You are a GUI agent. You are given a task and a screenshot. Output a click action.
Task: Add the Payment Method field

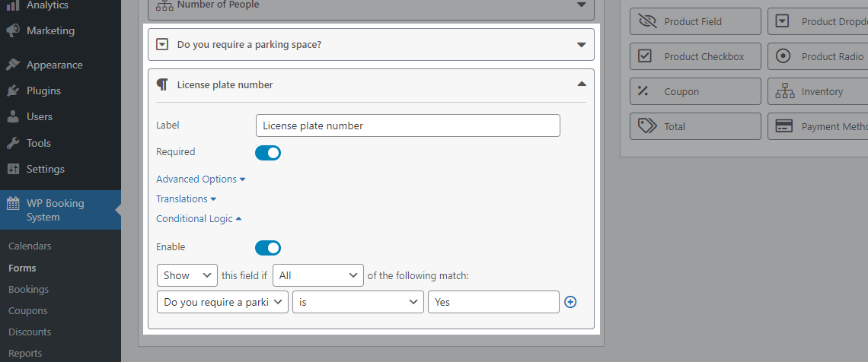pos(818,126)
